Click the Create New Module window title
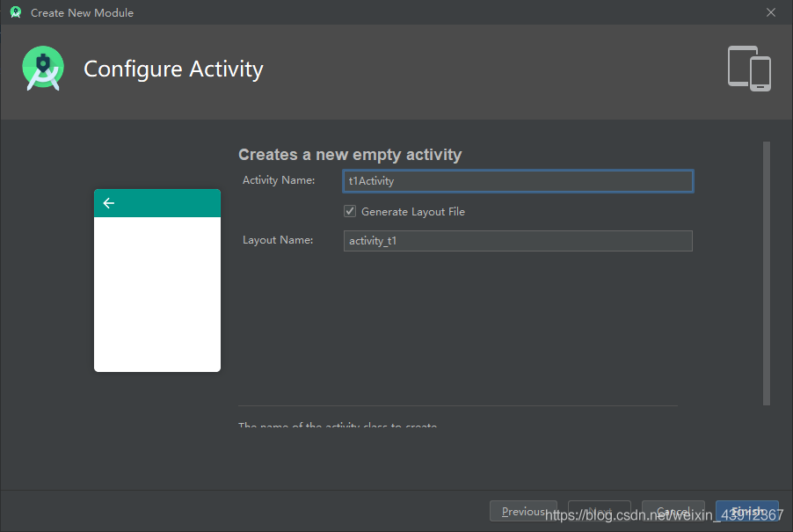The width and height of the screenshot is (793, 532). [x=82, y=13]
